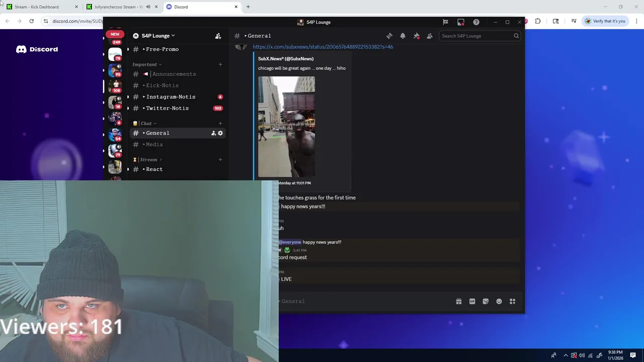Collapse the Chat category
This screenshot has width=644, height=362.
[145, 123]
